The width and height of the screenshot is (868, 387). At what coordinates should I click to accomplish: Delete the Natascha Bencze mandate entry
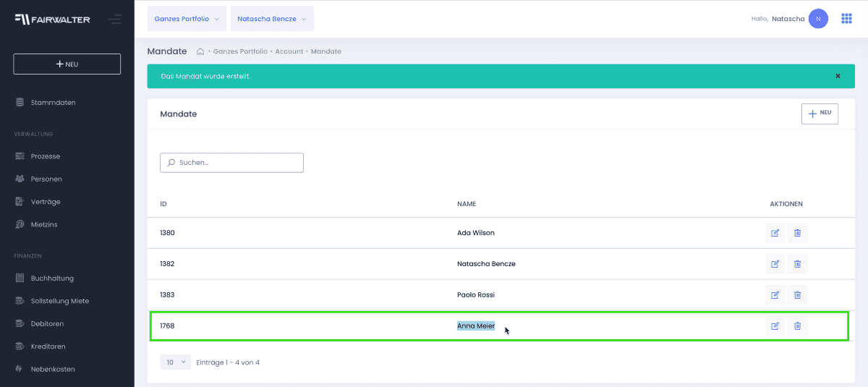coord(797,264)
